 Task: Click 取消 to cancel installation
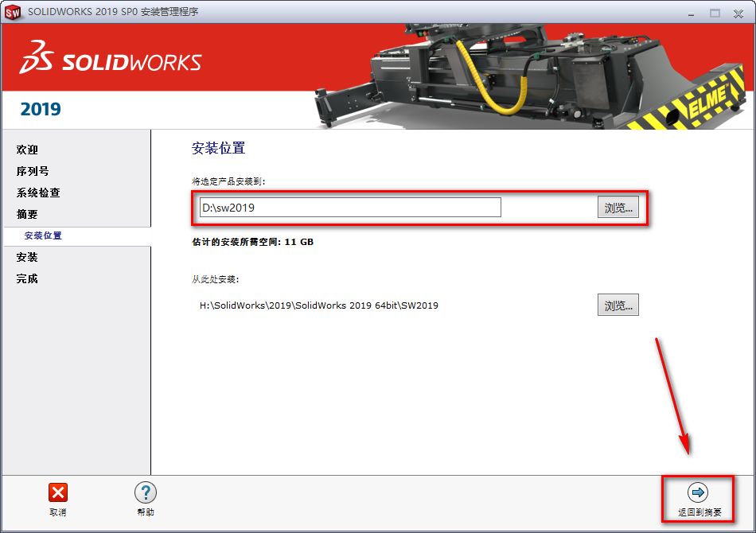(x=57, y=513)
